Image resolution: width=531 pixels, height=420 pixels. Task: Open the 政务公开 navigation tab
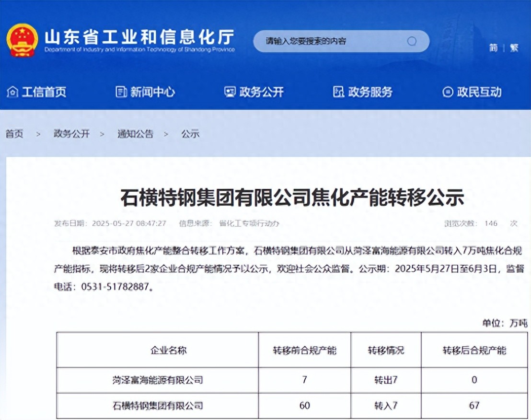tap(254, 92)
